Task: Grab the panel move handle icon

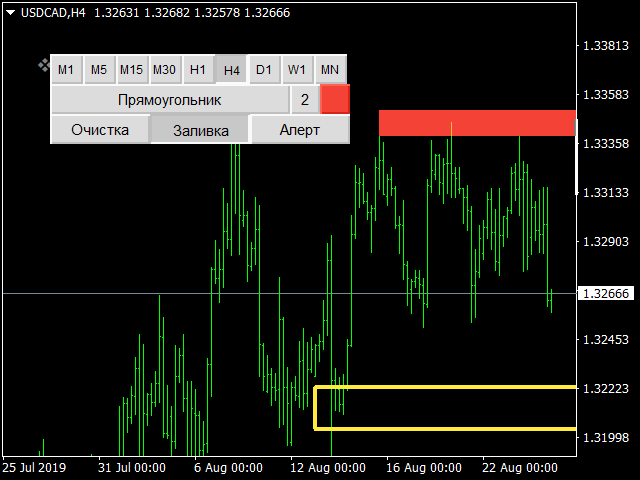Action: pyautogui.click(x=44, y=65)
